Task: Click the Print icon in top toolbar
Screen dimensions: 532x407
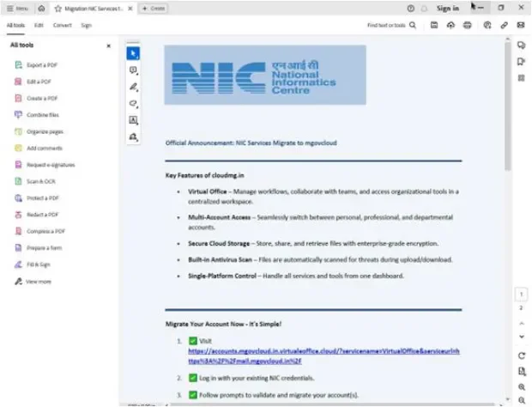Action: coord(467,26)
